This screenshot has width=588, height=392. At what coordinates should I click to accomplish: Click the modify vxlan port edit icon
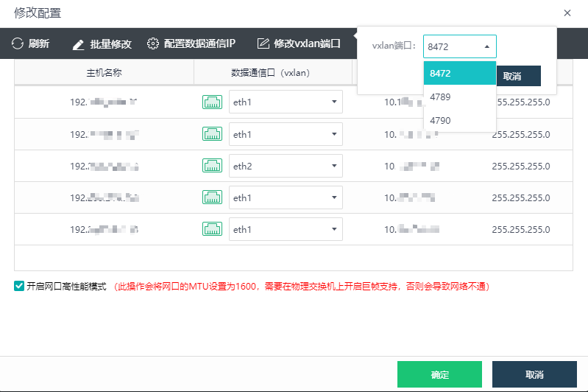point(263,44)
